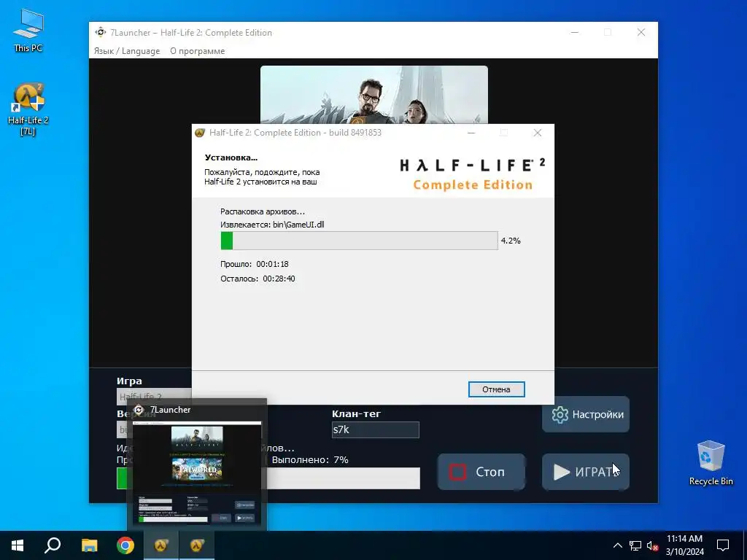Click the installer extraction progress bar

pyautogui.click(x=359, y=241)
